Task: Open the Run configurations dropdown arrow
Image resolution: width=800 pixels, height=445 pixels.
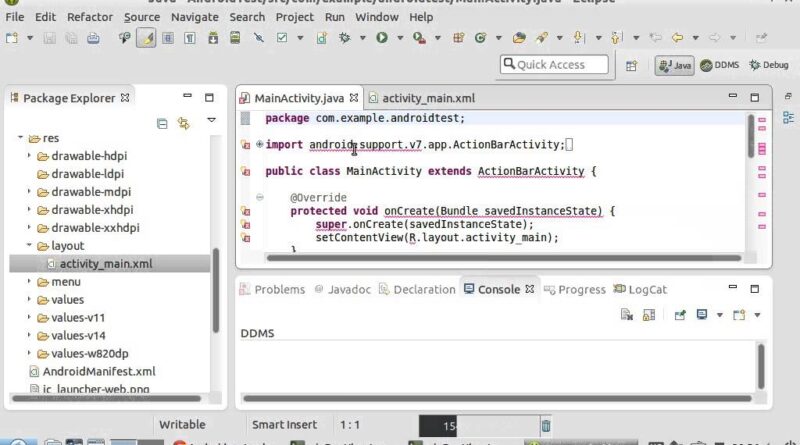Action: (x=400, y=38)
